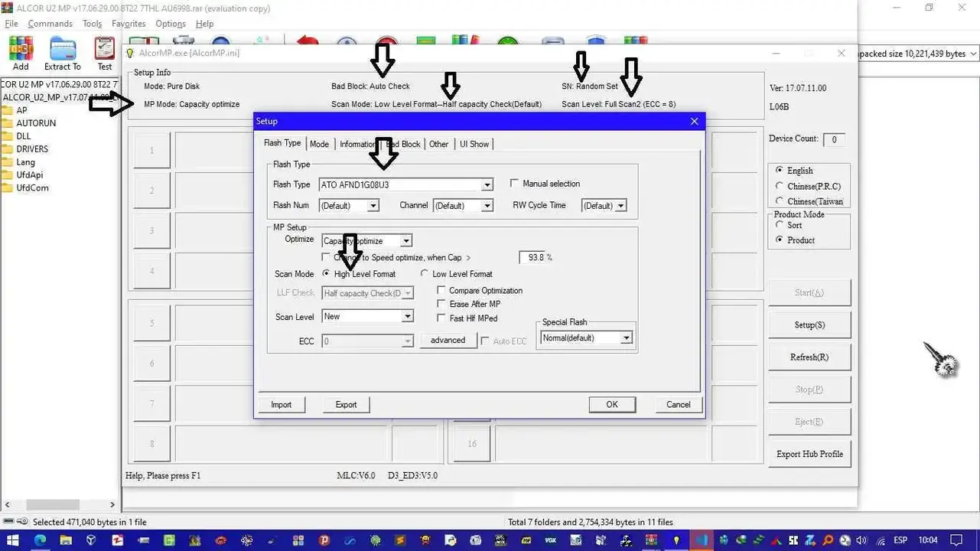Tick Change to Speed optimize checkbox
The height and width of the screenshot is (551, 980).
tap(327, 258)
